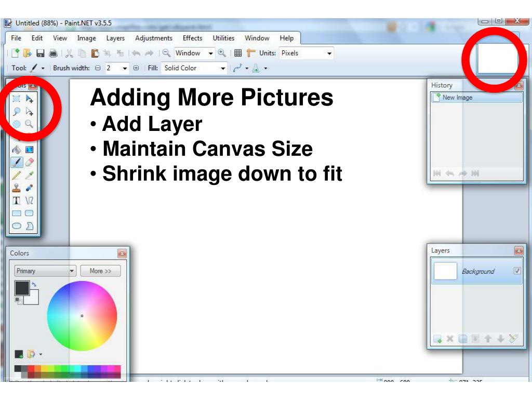532x399 pixels.
Task: Select the Paint Bucket tool
Action: click(16, 149)
